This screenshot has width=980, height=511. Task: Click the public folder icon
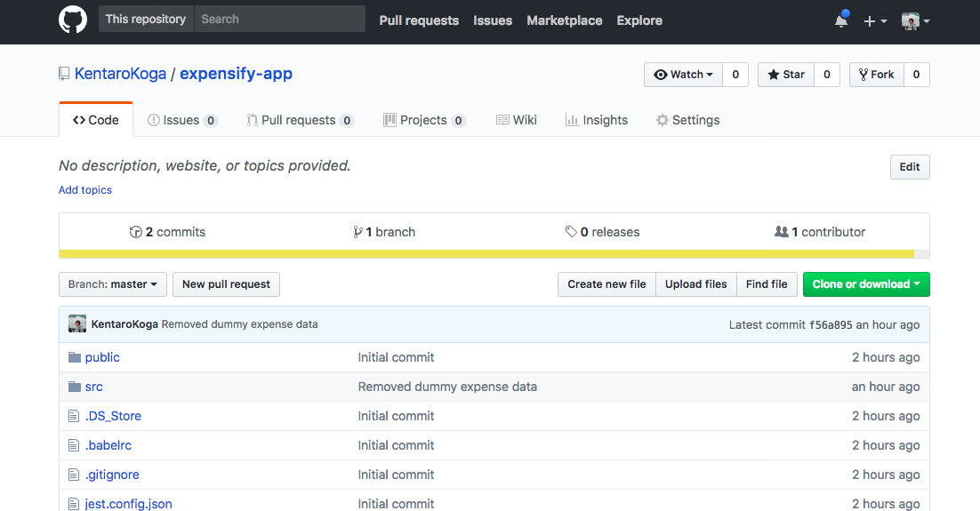click(75, 357)
